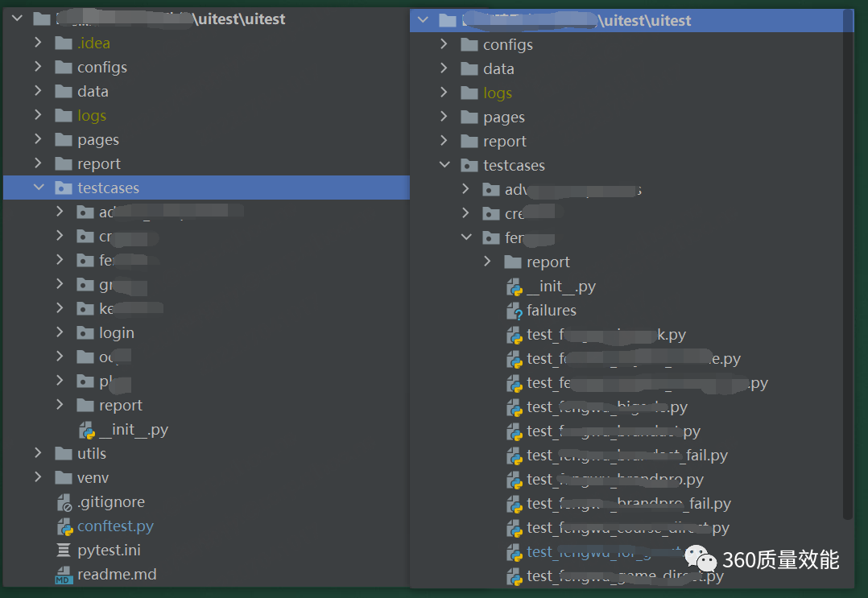Select the login folder label
This screenshot has height=598, width=868.
[x=117, y=333]
